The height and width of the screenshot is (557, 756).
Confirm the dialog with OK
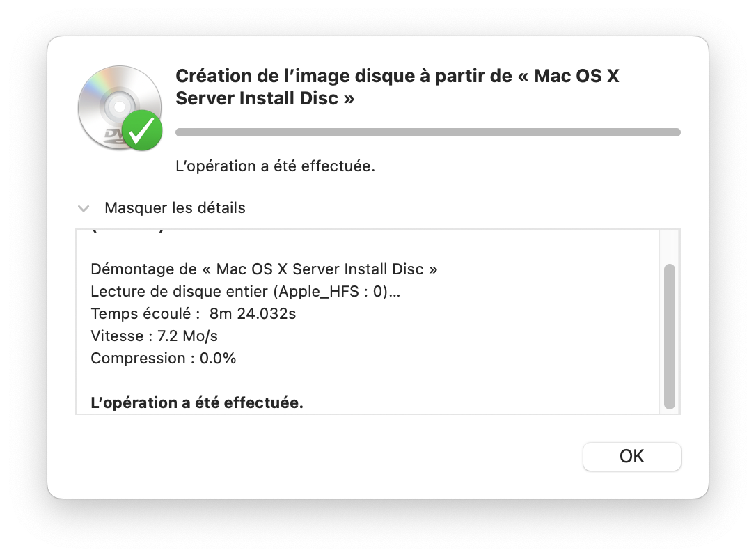(x=631, y=456)
